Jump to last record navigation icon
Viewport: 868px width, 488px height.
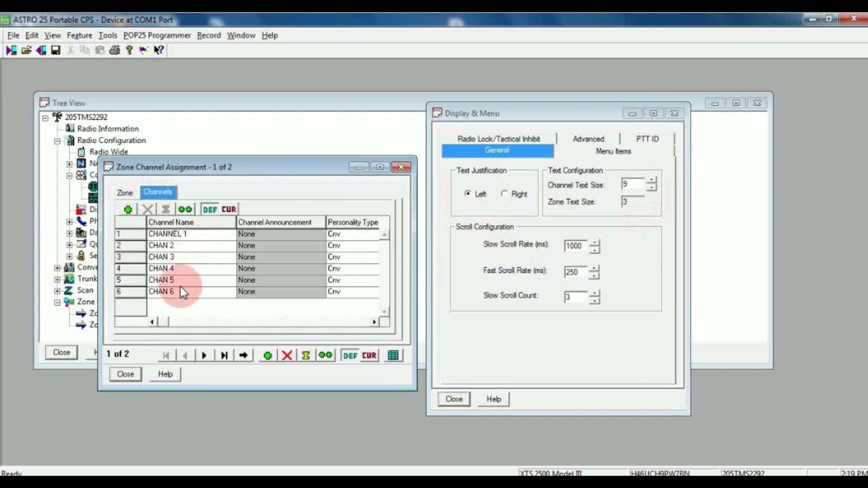point(224,355)
